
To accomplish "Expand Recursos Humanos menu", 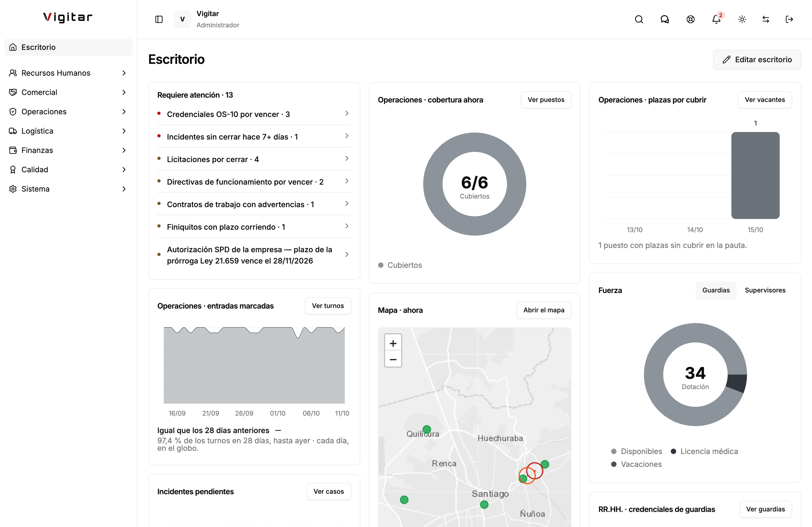I will pyautogui.click(x=68, y=73).
